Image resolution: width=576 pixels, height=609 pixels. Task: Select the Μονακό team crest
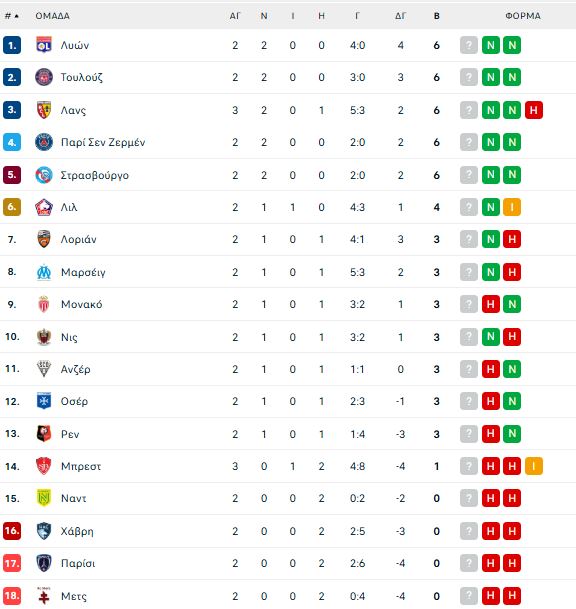coord(44,304)
